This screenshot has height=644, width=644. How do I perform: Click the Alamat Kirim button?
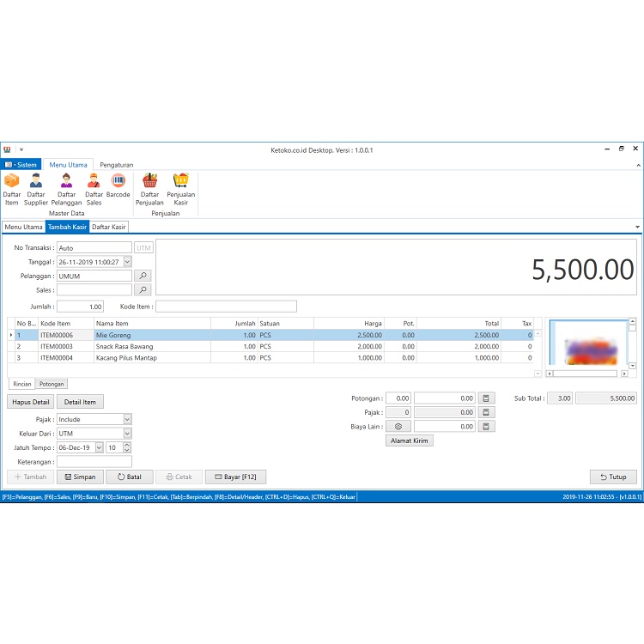point(409,440)
